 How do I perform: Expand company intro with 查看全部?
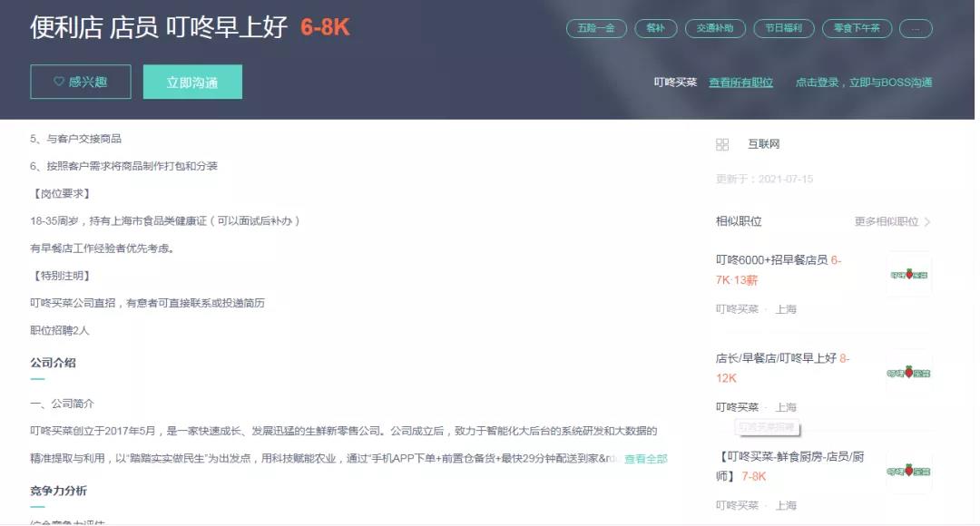click(645, 459)
